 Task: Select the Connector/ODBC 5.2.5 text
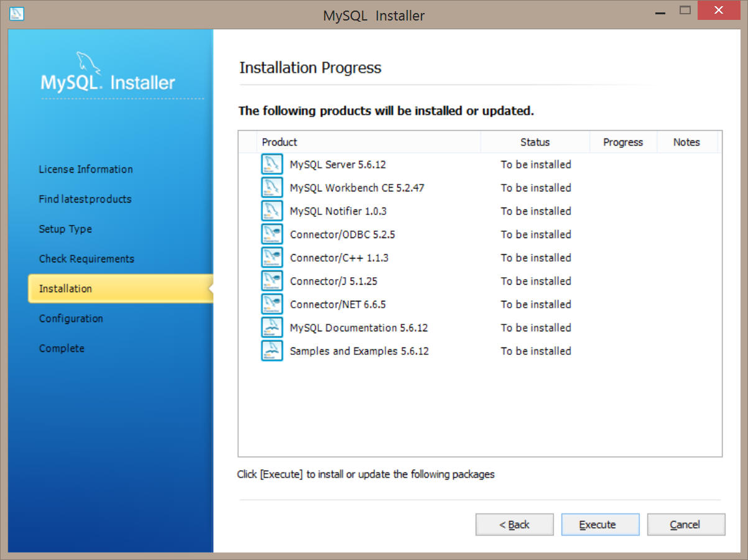(x=343, y=234)
